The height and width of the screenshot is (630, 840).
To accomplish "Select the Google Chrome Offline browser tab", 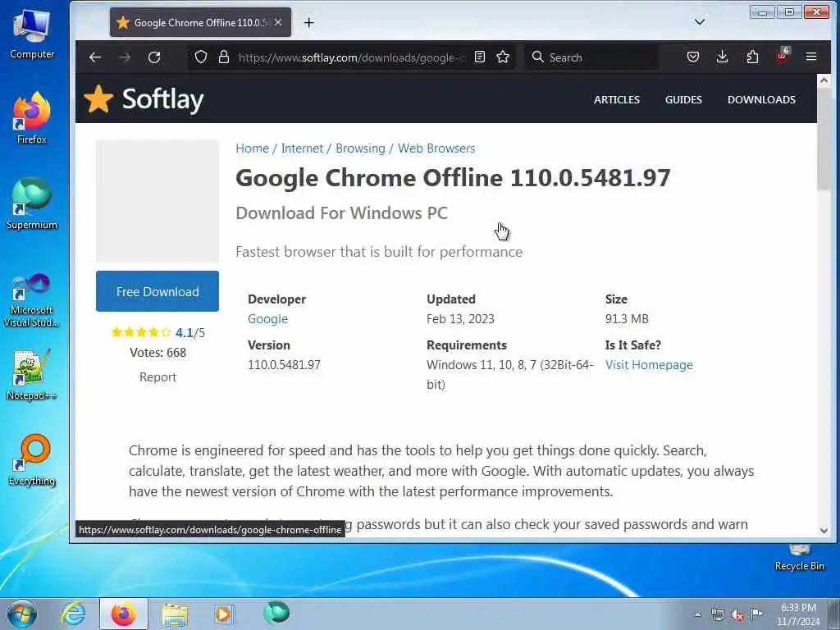I will tap(200, 22).
